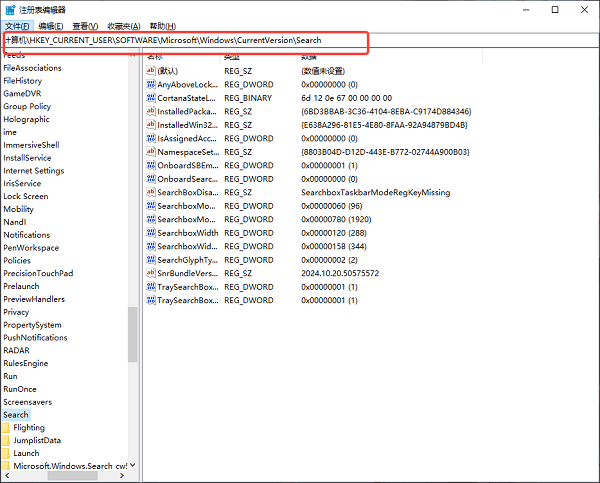
Task: Select the PushNotifications key
Action: [35, 338]
